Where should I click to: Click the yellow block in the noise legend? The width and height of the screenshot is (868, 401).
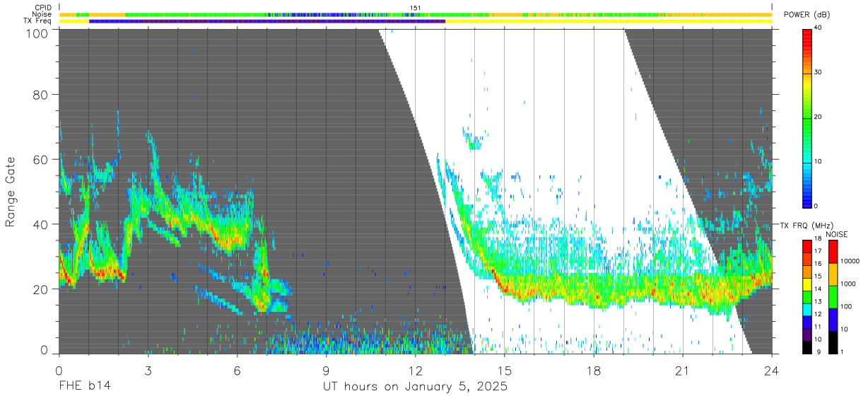pos(832,274)
